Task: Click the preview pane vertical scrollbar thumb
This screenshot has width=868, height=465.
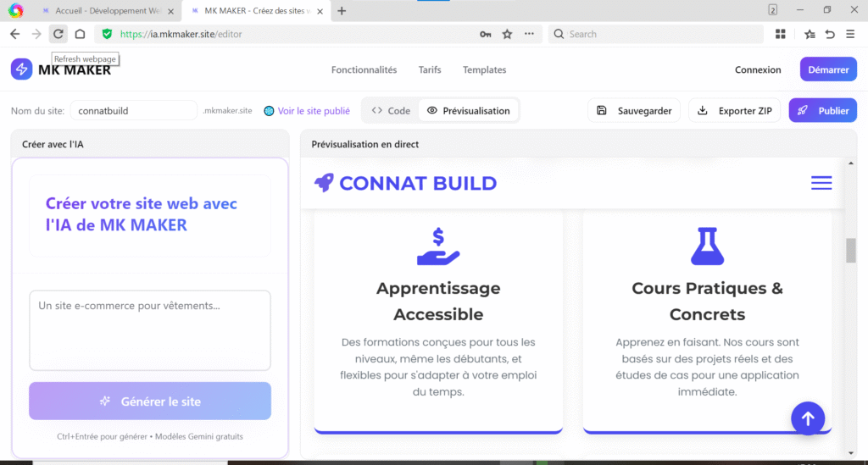Action: pyautogui.click(x=850, y=251)
